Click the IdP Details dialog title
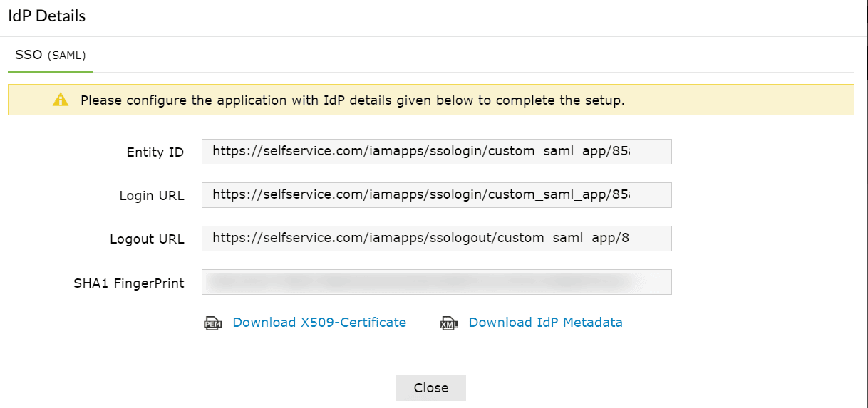This screenshot has height=408, width=868. coord(47,16)
